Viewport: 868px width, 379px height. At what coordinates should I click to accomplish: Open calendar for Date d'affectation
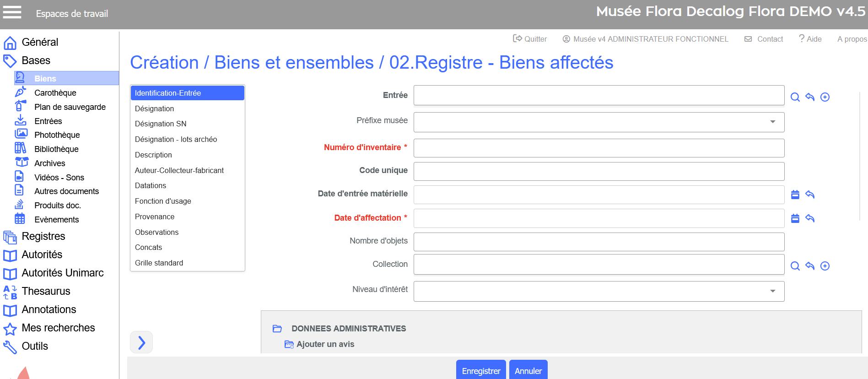(x=795, y=218)
